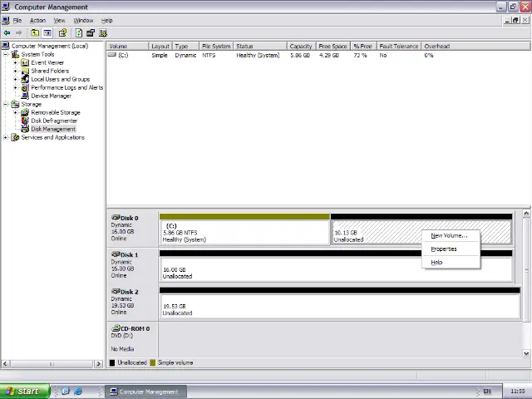Select Disk Defragmenter in the Storage tree
532x399 pixels.
coord(54,121)
